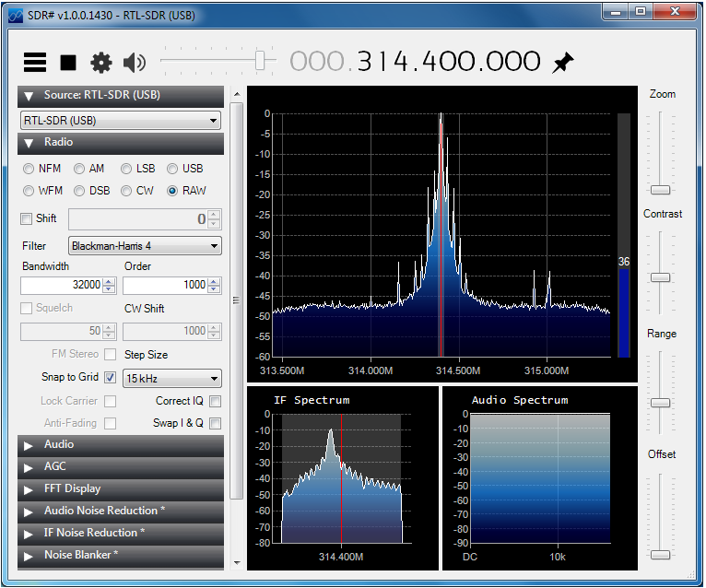Select the WFM radio mode
This screenshot has width=706, height=588.
click(x=29, y=191)
